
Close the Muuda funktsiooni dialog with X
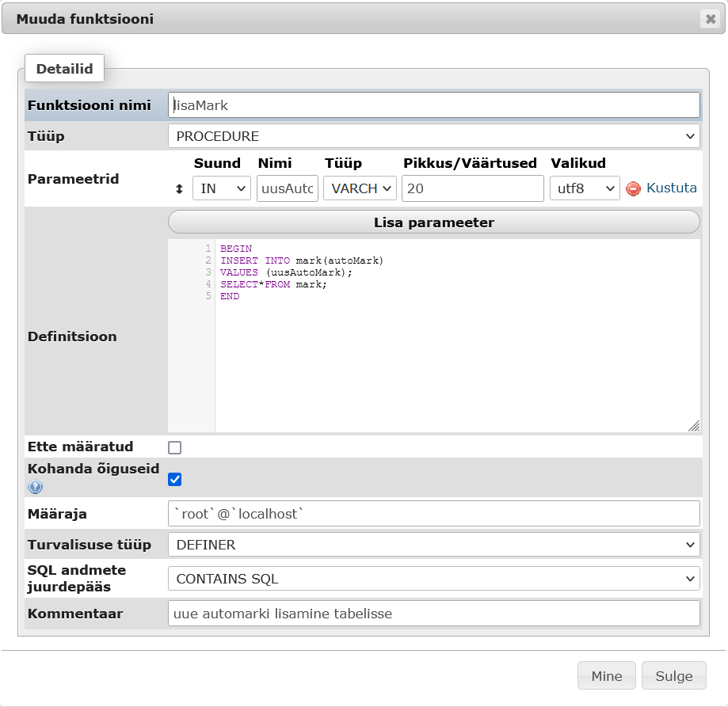(710, 19)
